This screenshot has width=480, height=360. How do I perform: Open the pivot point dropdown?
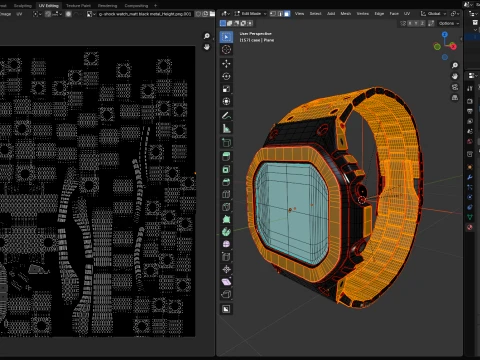454,14
